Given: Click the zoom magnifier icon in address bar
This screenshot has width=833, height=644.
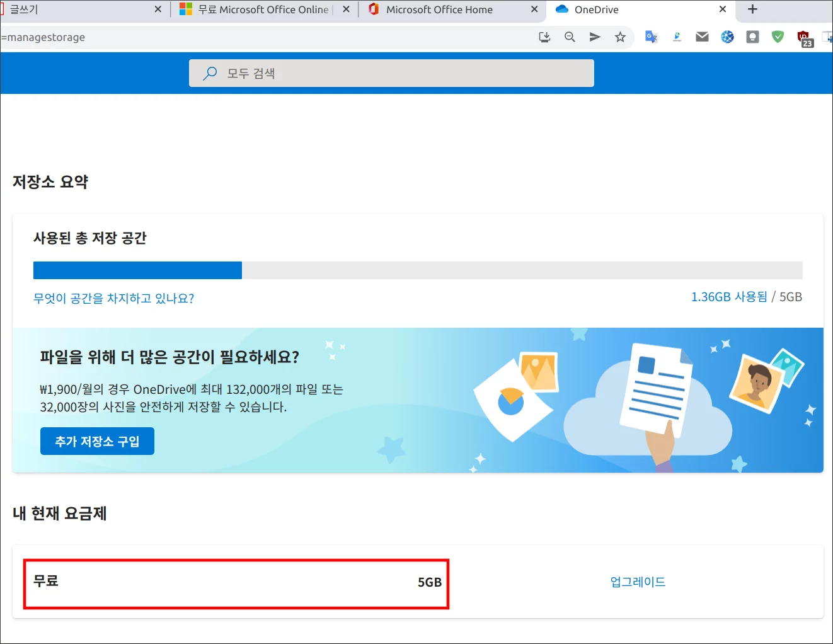Looking at the screenshot, I should pyautogui.click(x=570, y=37).
